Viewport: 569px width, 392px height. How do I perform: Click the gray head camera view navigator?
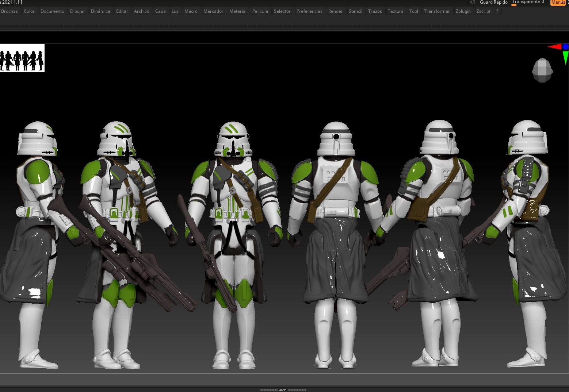click(542, 70)
